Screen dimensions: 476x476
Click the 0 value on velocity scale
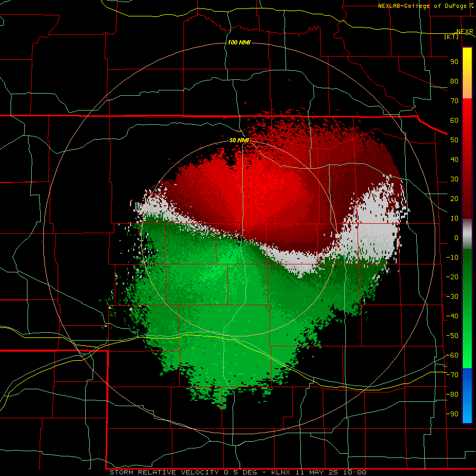coord(456,238)
